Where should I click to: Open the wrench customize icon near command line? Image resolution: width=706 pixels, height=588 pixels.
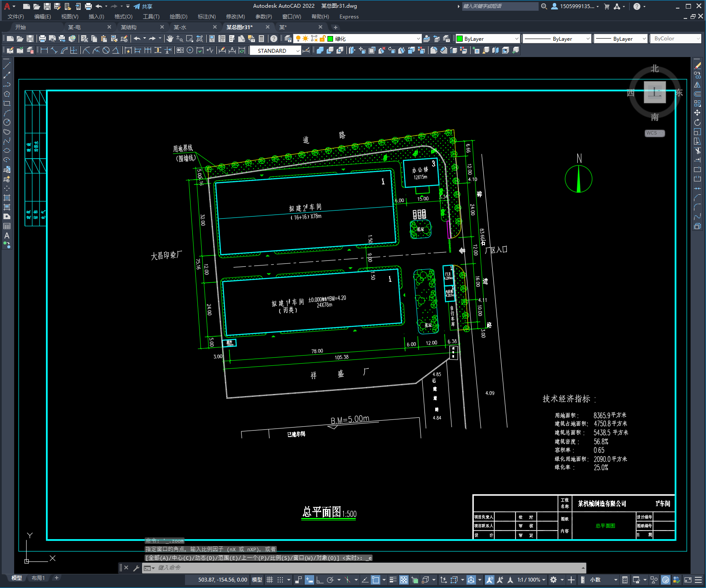(x=136, y=568)
